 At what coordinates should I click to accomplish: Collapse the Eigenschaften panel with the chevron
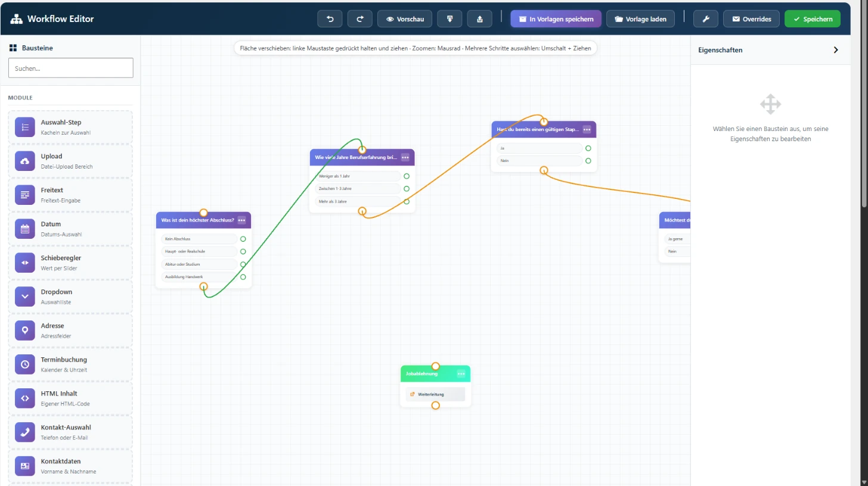pyautogui.click(x=836, y=50)
